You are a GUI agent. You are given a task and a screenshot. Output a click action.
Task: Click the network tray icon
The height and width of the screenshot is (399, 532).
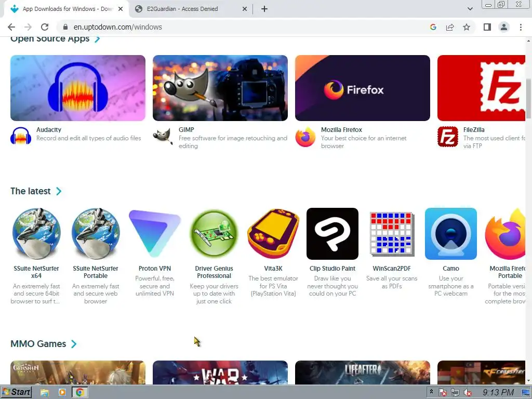(x=455, y=393)
